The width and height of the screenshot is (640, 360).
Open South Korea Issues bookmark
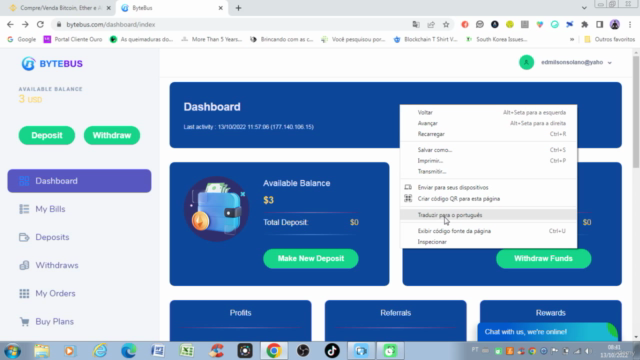497,39
